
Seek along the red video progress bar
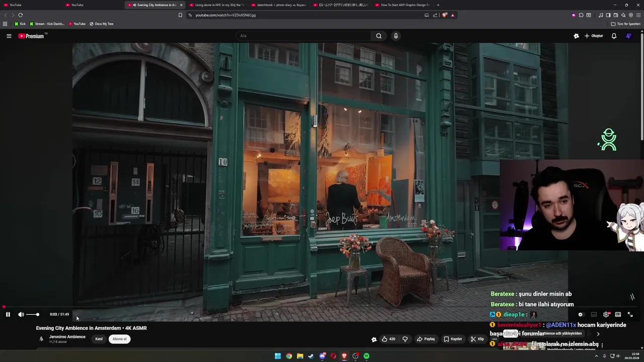pyautogui.click(x=322, y=307)
